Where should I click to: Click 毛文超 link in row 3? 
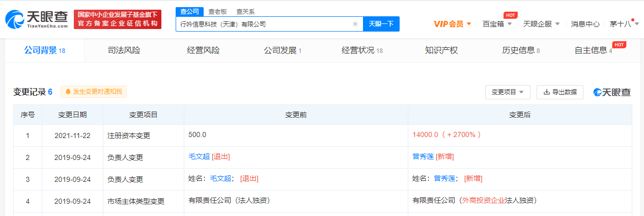click(221, 179)
